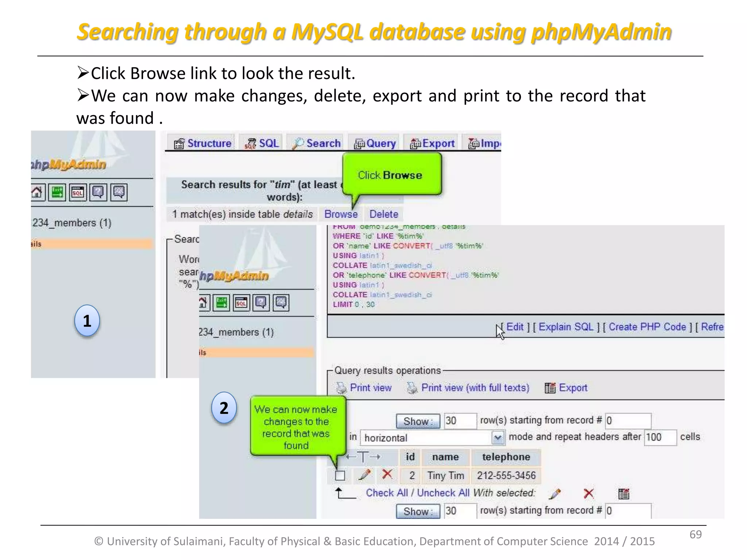The image size is (747, 560).
Task: Toggle checkbox for Tiny Tim row
Action: click(340, 475)
